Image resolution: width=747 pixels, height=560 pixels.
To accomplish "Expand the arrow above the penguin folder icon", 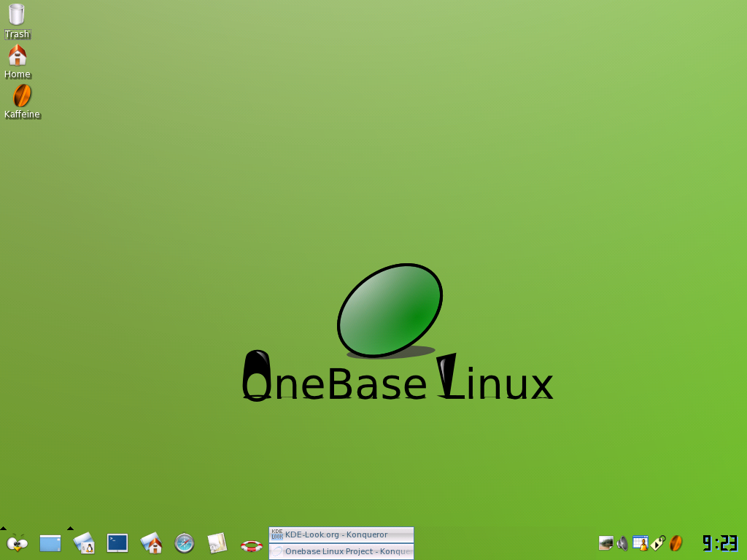I will click(70, 528).
